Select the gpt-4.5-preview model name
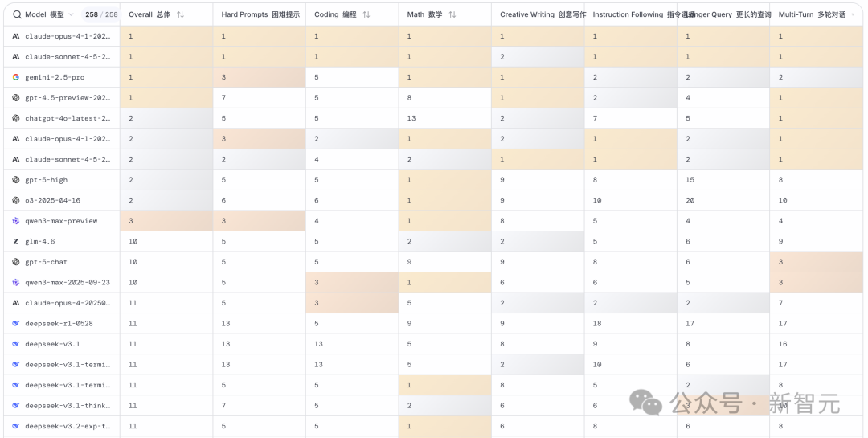 [x=68, y=97]
